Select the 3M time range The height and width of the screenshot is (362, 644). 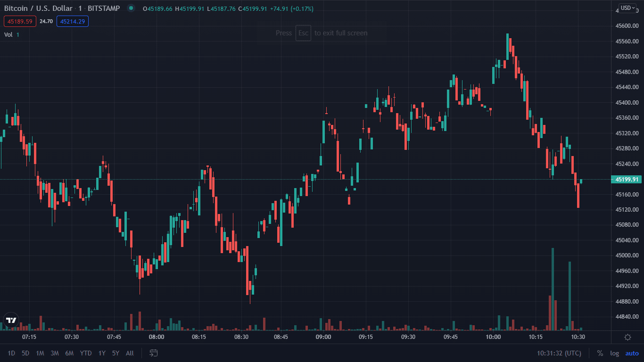(x=55, y=353)
